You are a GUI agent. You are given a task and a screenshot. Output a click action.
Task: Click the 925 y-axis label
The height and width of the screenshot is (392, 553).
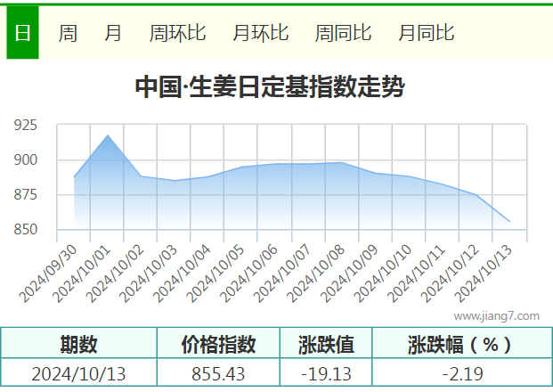point(26,126)
